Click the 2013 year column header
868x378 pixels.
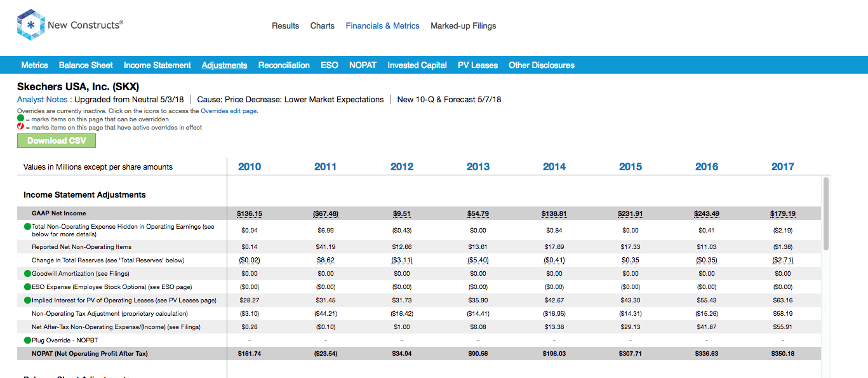click(x=478, y=166)
